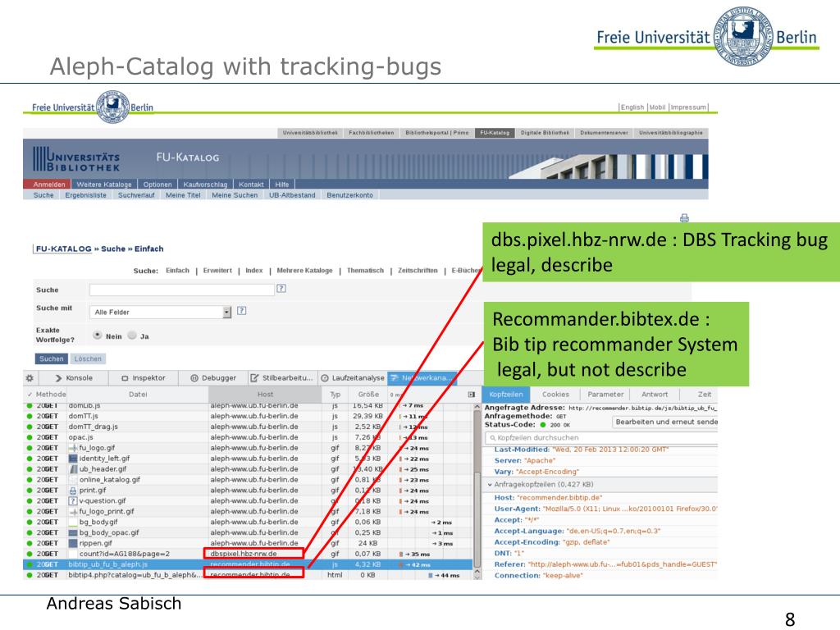Image resolution: width=840 pixels, height=630 pixels.
Task: Sort network list by Host column
Action: [265, 395]
